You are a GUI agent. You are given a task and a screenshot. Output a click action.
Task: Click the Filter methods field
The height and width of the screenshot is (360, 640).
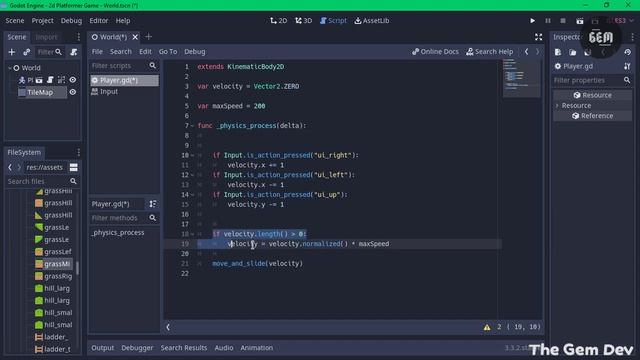[124, 218]
